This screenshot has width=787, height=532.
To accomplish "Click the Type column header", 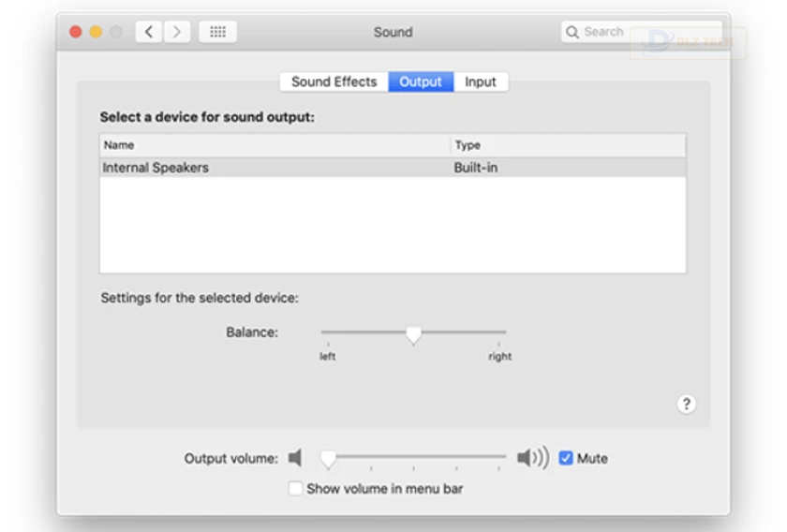I will (x=568, y=145).
